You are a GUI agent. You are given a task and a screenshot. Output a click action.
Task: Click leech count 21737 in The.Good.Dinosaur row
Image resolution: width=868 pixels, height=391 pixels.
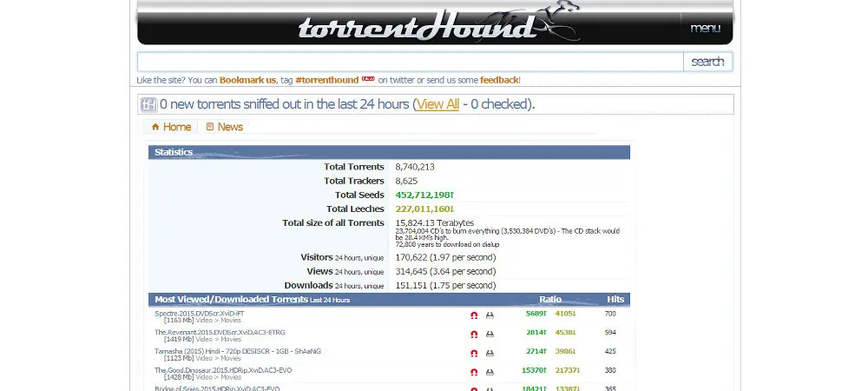[x=568, y=370]
